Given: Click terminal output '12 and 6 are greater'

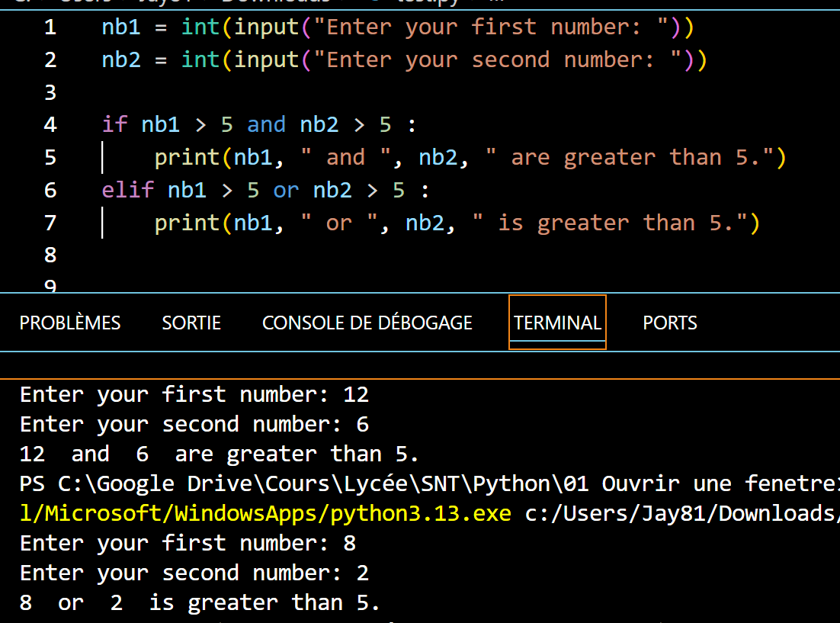Looking at the screenshot, I should click(x=219, y=454).
